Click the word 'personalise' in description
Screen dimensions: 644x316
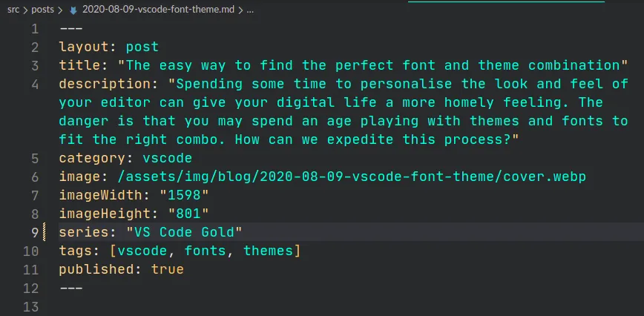(x=406, y=84)
